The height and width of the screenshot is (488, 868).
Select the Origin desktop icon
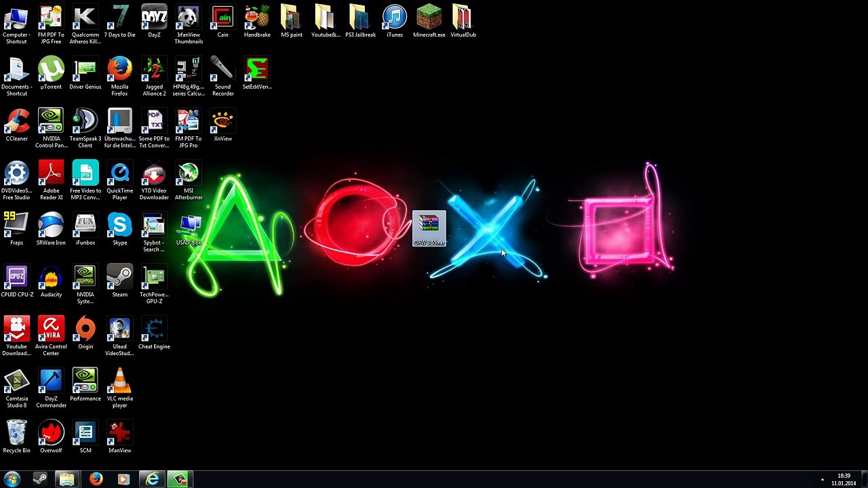pyautogui.click(x=85, y=333)
